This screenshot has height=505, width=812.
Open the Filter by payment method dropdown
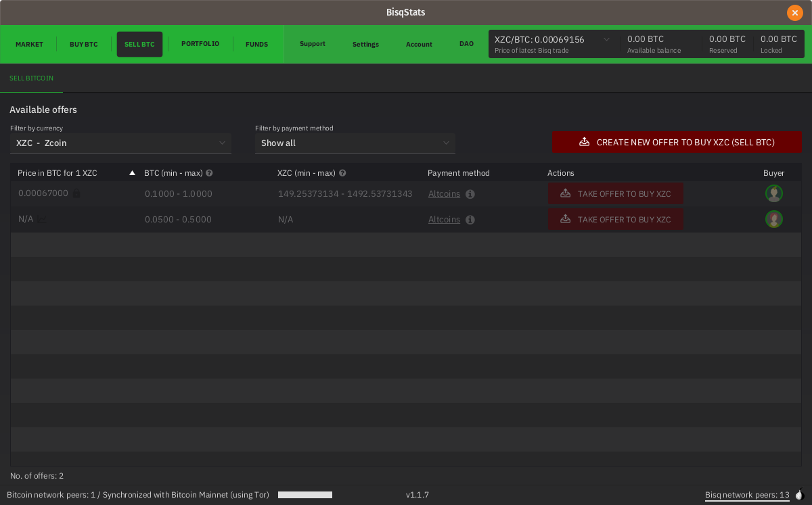(355, 143)
